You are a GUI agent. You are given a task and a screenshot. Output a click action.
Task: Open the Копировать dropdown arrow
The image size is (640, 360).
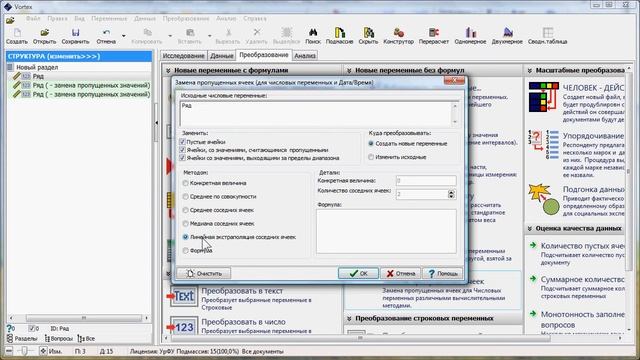[170, 36]
